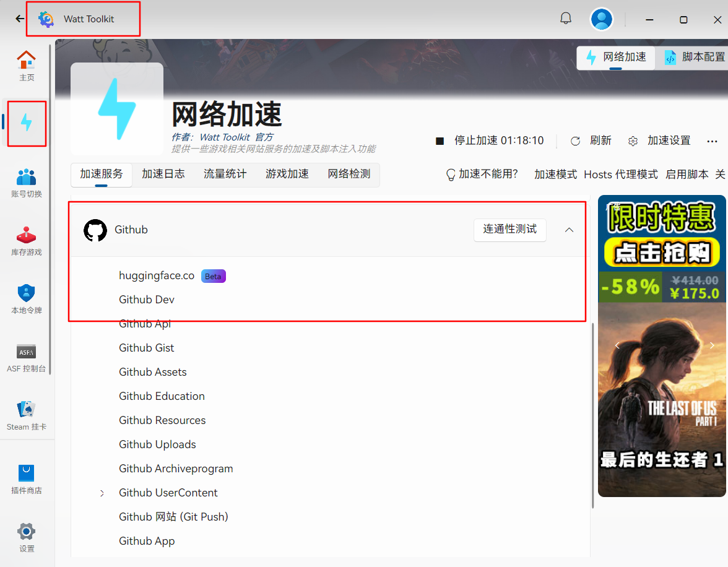Click the large lightning bolt plugin logo
728x567 pixels.
(x=117, y=109)
